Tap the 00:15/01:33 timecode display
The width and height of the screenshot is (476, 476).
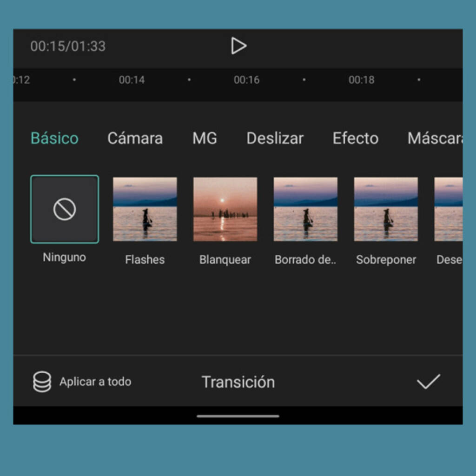coord(68,46)
